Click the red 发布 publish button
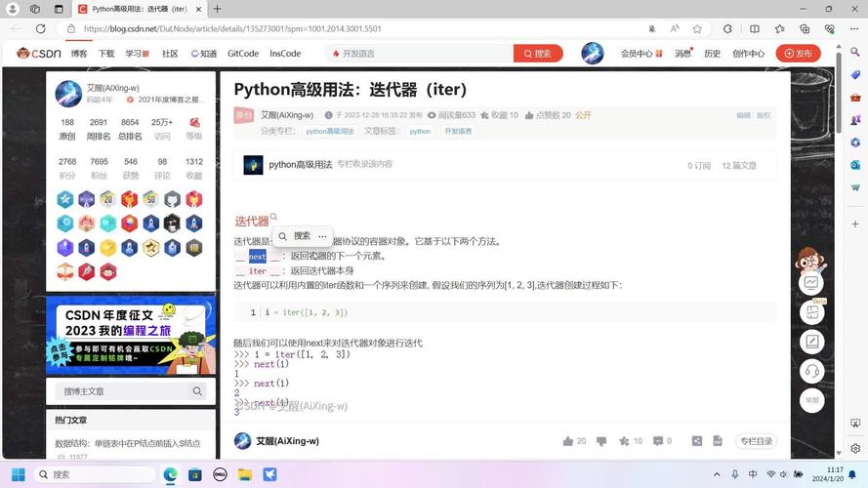The height and width of the screenshot is (488, 868). coord(799,53)
